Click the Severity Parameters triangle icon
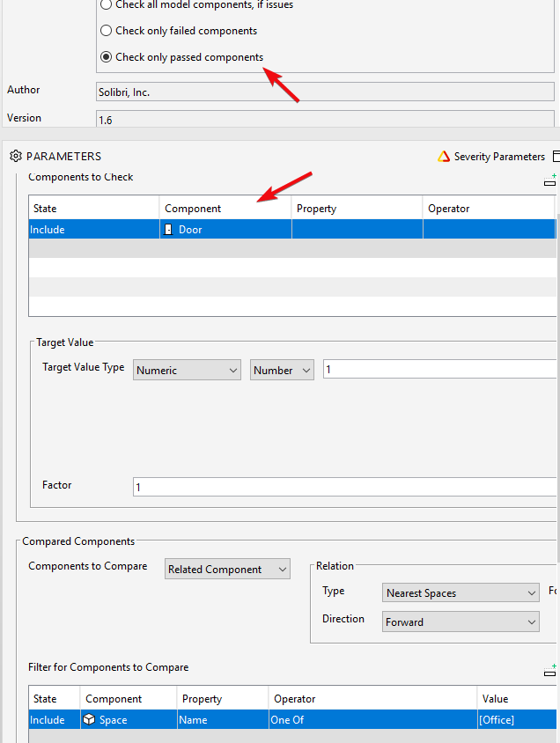560x743 pixels. (x=444, y=157)
